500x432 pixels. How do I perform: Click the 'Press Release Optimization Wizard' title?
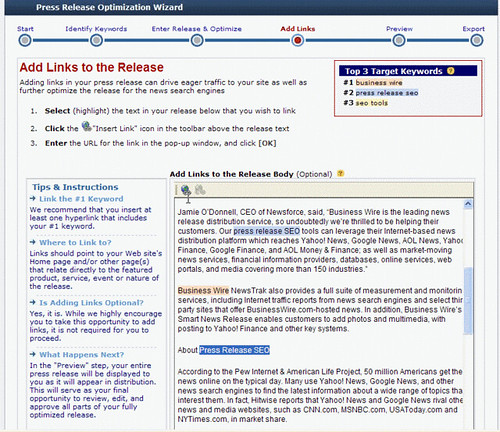109,7
